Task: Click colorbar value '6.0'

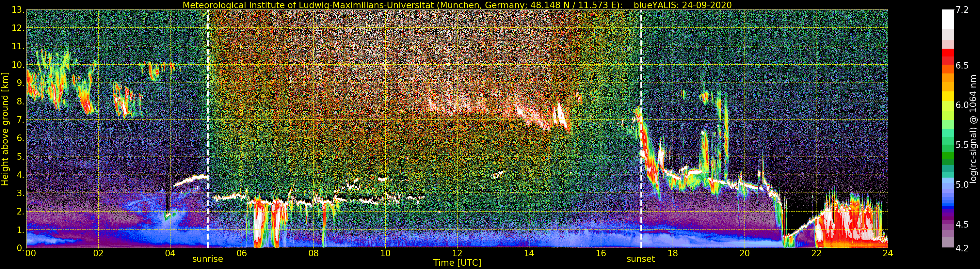Action: click(x=962, y=105)
